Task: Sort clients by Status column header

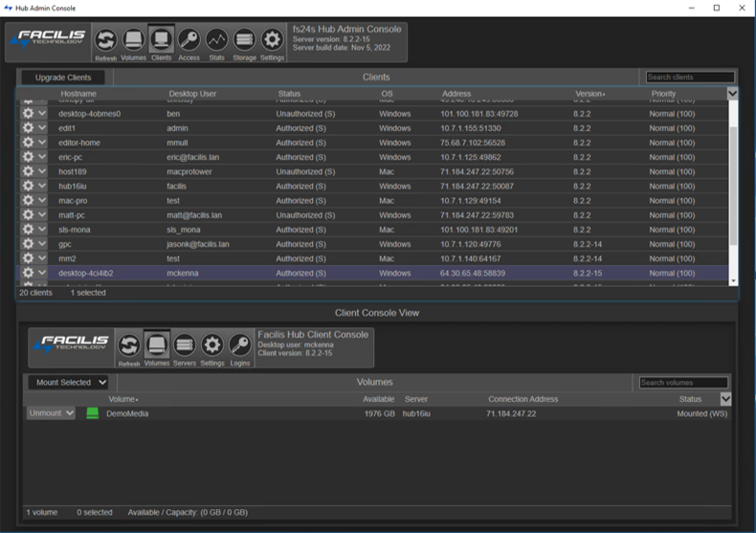Action: [x=289, y=94]
